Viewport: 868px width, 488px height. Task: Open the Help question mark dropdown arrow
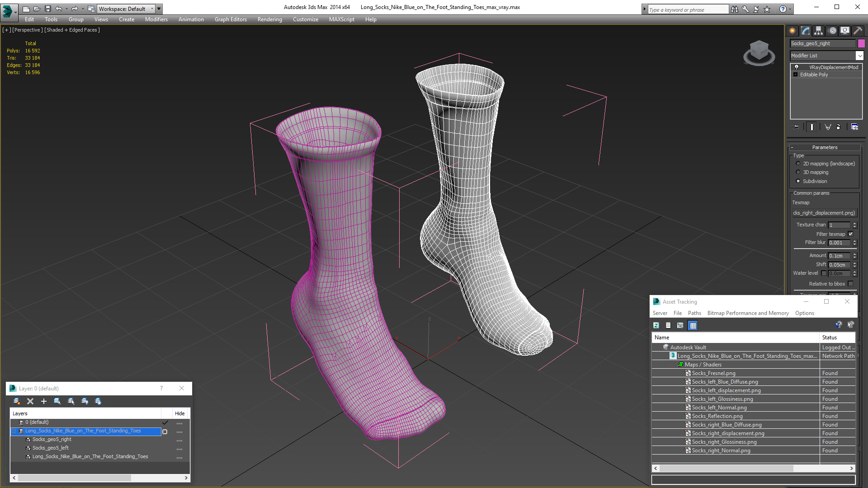(790, 9)
